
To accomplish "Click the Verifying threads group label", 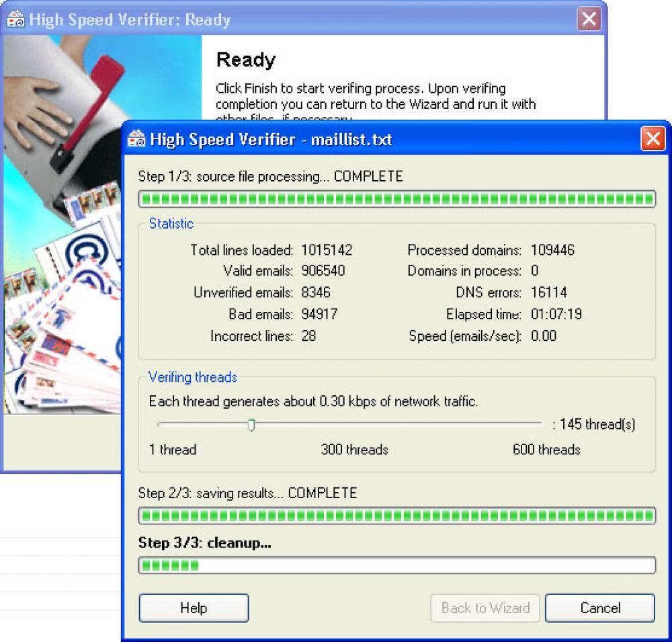I will tap(193, 378).
